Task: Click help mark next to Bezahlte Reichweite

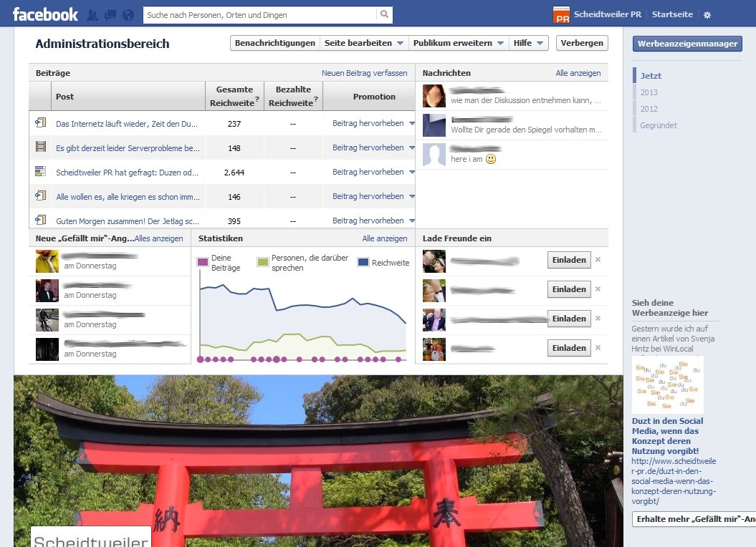Action: [x=316, y=99]
